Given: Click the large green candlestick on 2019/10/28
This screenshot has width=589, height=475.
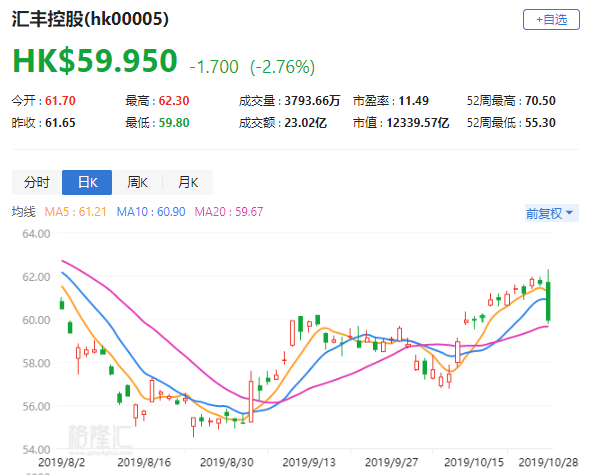Looking at the screenshot, I should point(548,301).
